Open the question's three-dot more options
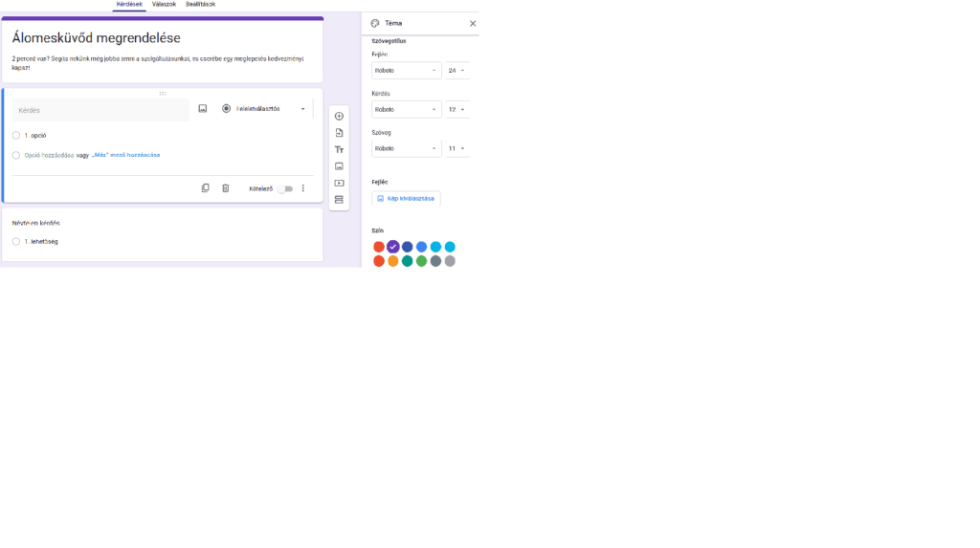 (303, 188)
